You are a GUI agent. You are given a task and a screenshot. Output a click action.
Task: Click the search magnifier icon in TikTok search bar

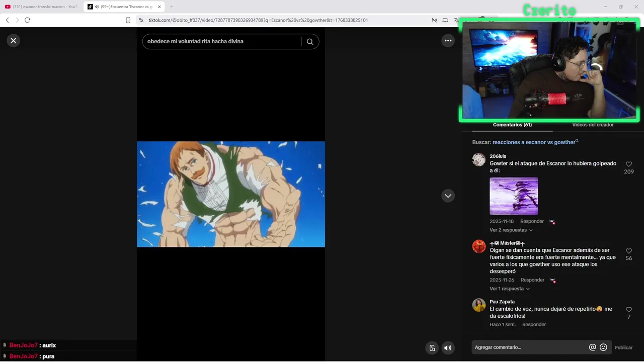click(x=310, y=42)
